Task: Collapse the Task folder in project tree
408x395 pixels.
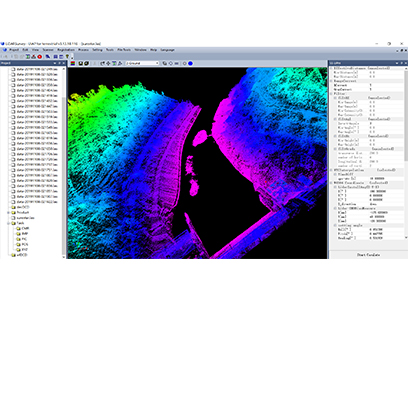Action: [9, 223]
